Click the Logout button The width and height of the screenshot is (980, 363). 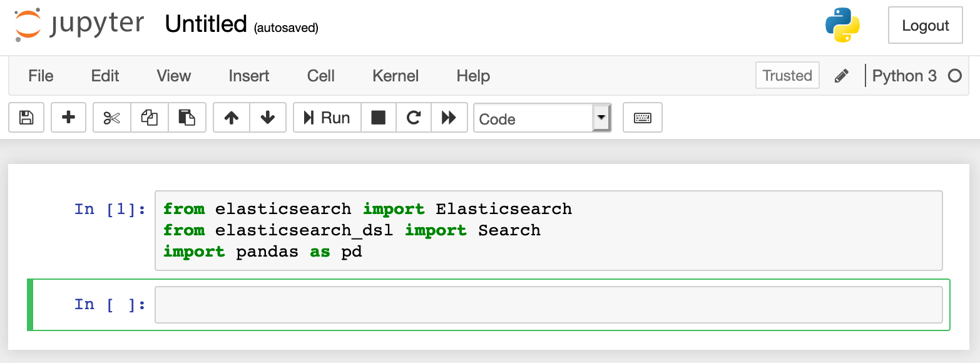[925, 25]
